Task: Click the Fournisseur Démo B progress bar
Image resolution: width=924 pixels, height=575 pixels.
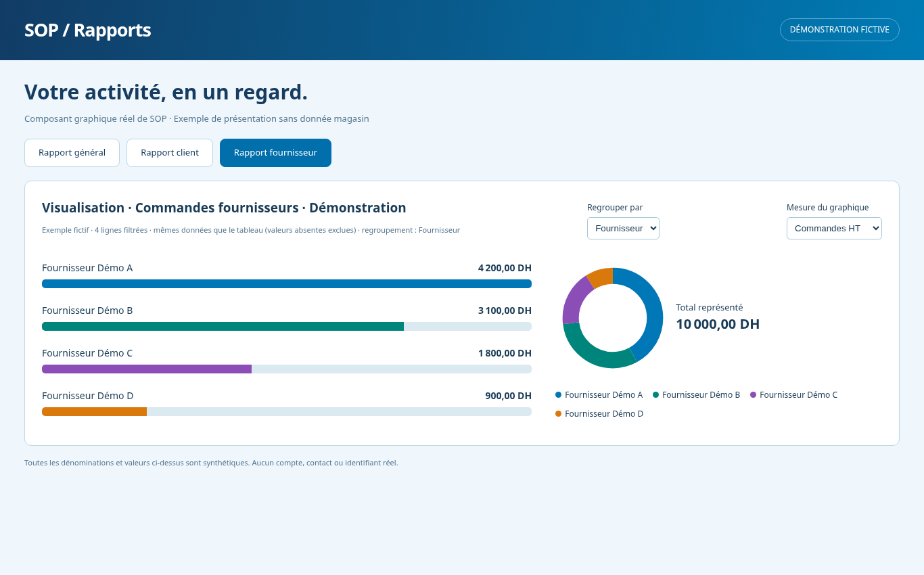Action: (287, 327)
